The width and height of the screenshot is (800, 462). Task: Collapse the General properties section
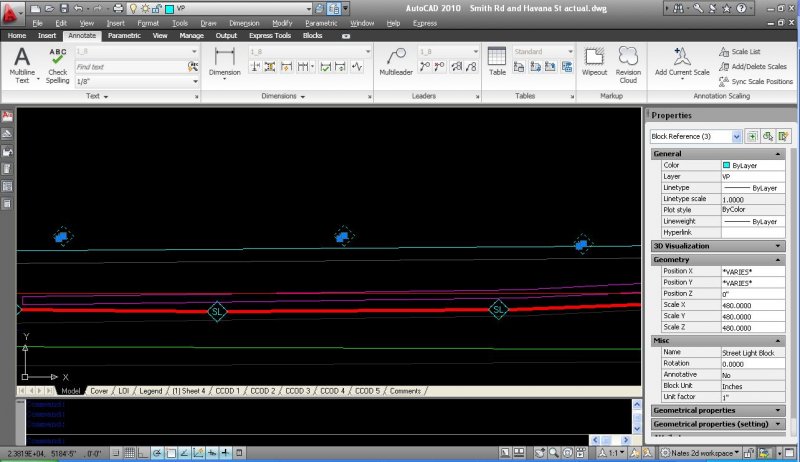pos(778,154)
